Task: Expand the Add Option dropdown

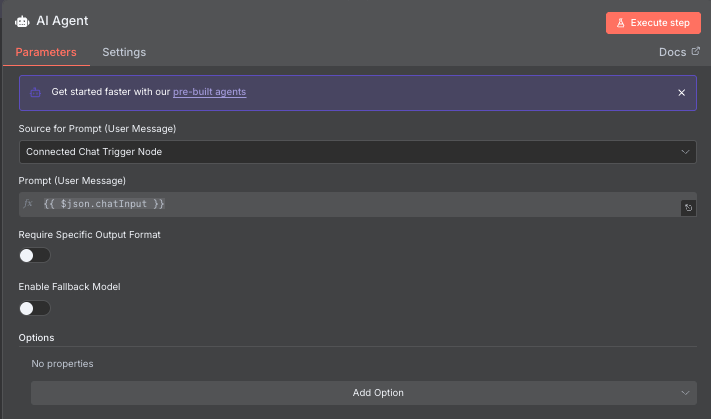Action: pos(363,393)
